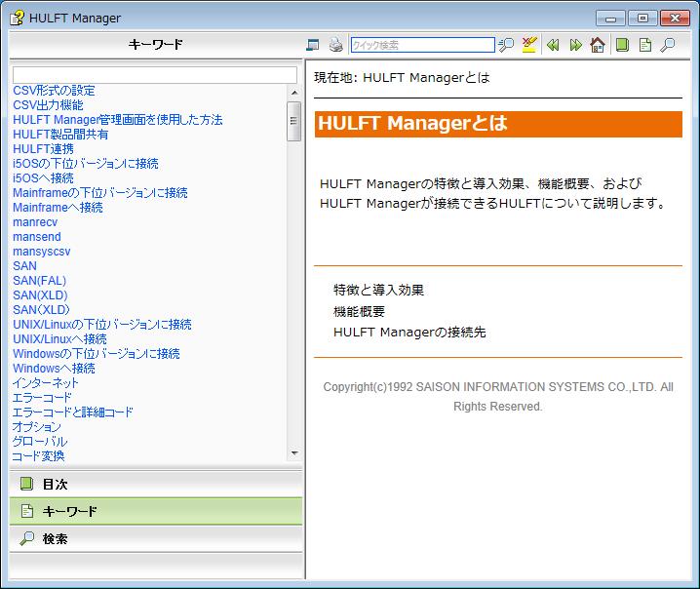700x589 pixels.
Task: Select the コード変換 keyword
Action: (x=39, y=456)
